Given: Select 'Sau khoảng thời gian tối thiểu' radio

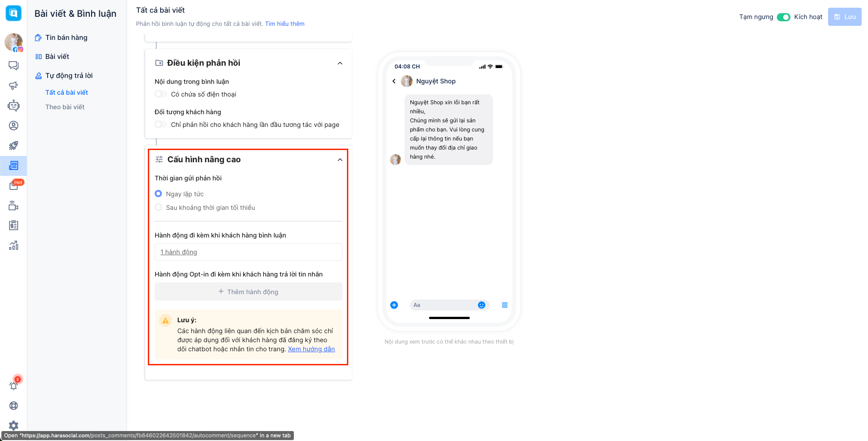Looking at the screenshot, I should 158,208.
